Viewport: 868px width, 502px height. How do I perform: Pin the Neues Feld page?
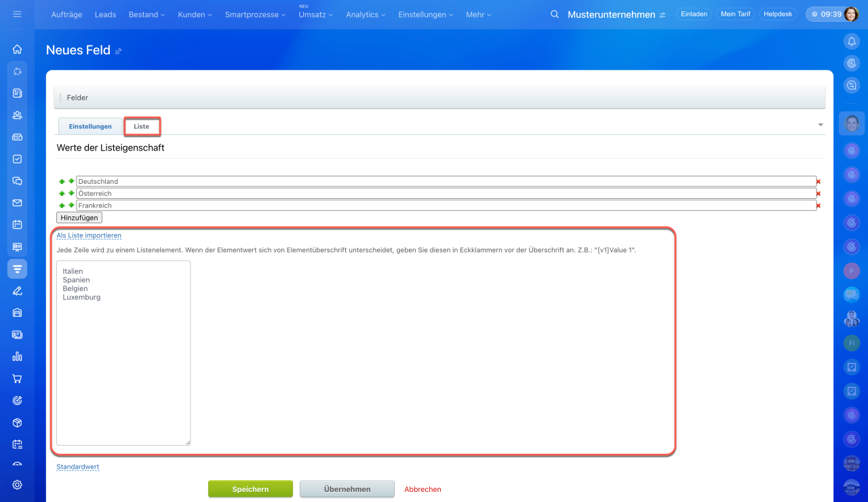tap(119, 51)
